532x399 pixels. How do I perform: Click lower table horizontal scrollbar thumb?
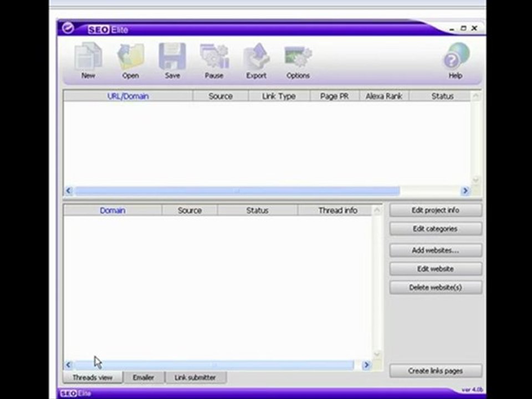(214, 365)
